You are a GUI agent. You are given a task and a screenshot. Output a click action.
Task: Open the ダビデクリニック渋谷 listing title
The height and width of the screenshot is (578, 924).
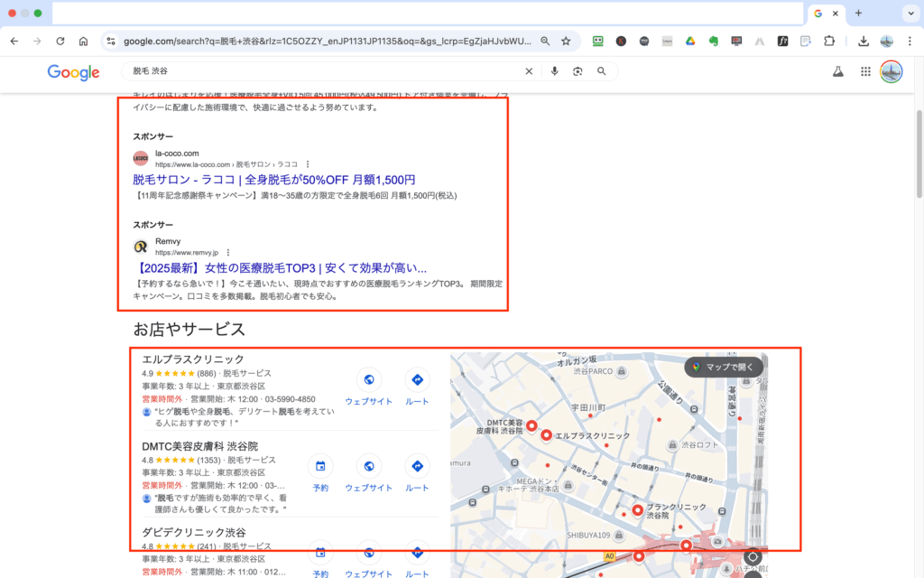pyautogui.click(x=194, y=533)
